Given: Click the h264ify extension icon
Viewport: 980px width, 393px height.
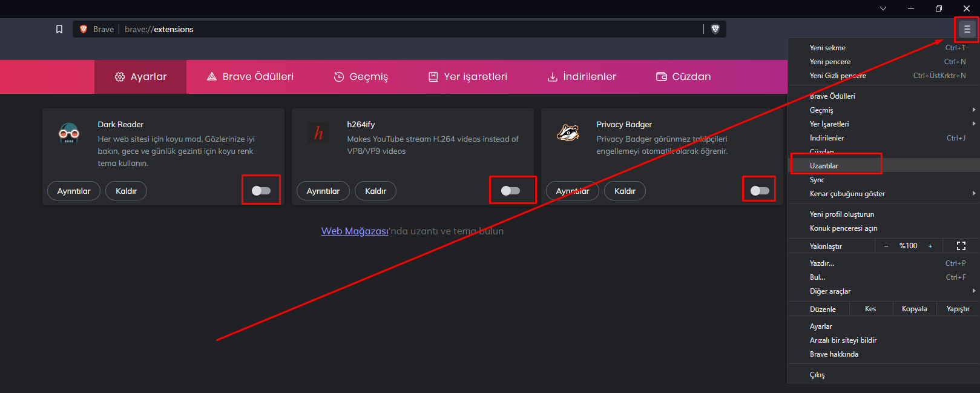Looking at the screenshot, I should point(318,133).
